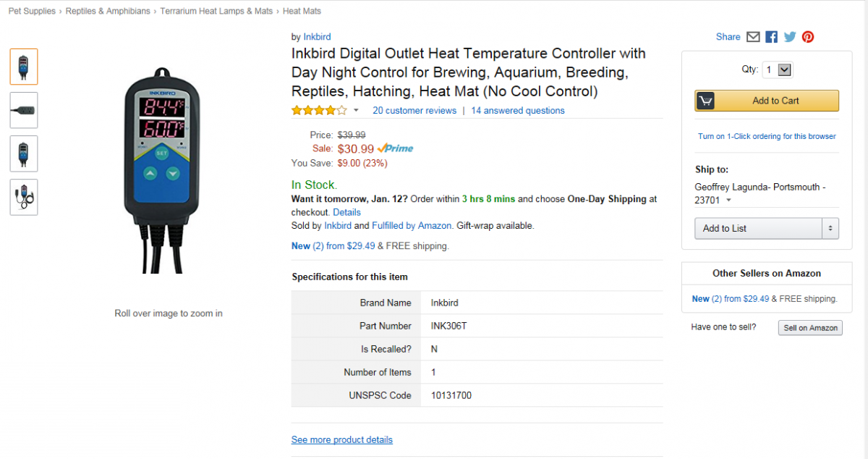
Task: Click main product image of controller
Action: (x=162, y=170)
